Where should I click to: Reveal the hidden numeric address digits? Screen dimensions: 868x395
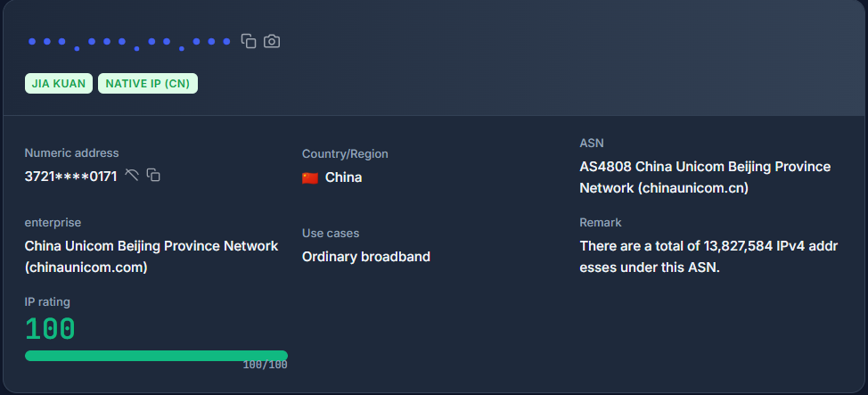[132, 175]
